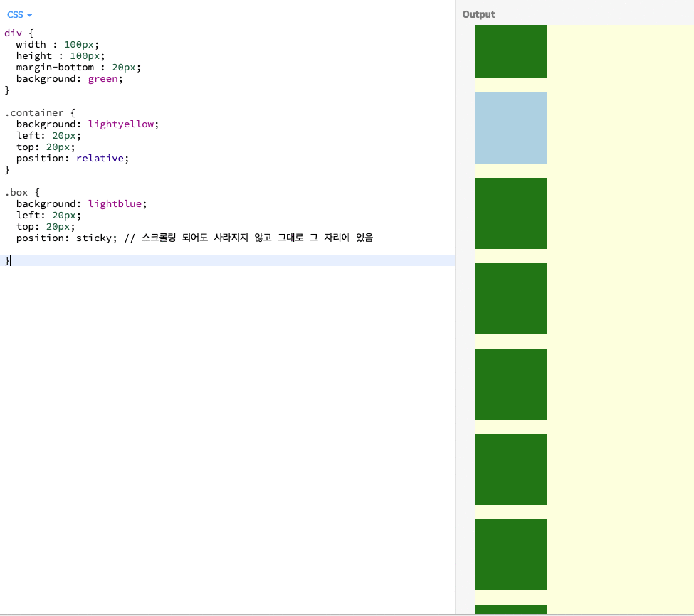Click the 'background: green;' line
Image resolution: width=694 pixels, height=616 pixels.
click(x=70, y=79)
